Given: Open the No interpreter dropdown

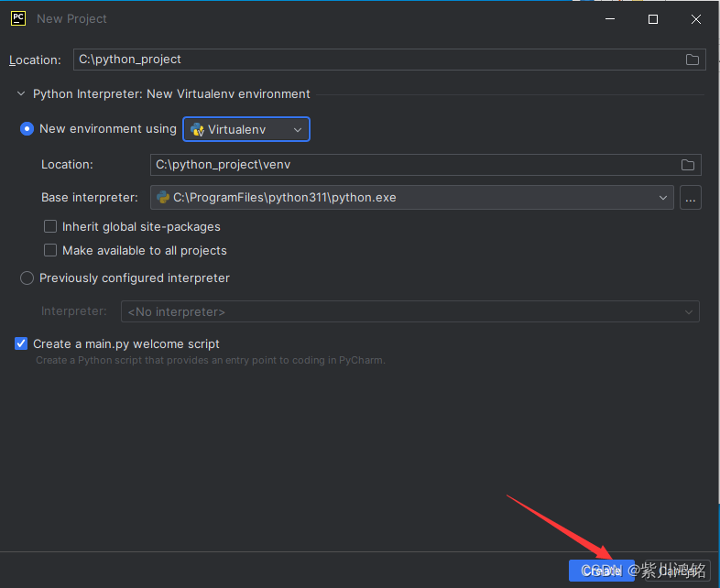Looking at the screenshot, I should click(x=410, y=311).
